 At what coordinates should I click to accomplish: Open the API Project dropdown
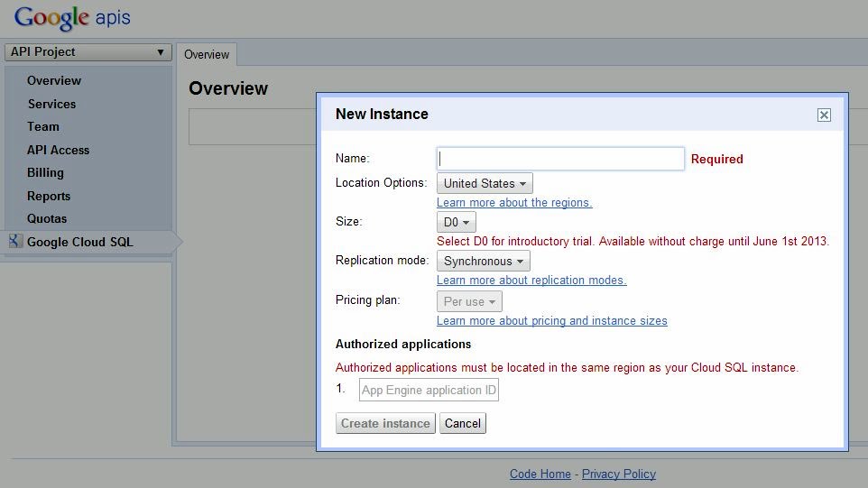88,52
